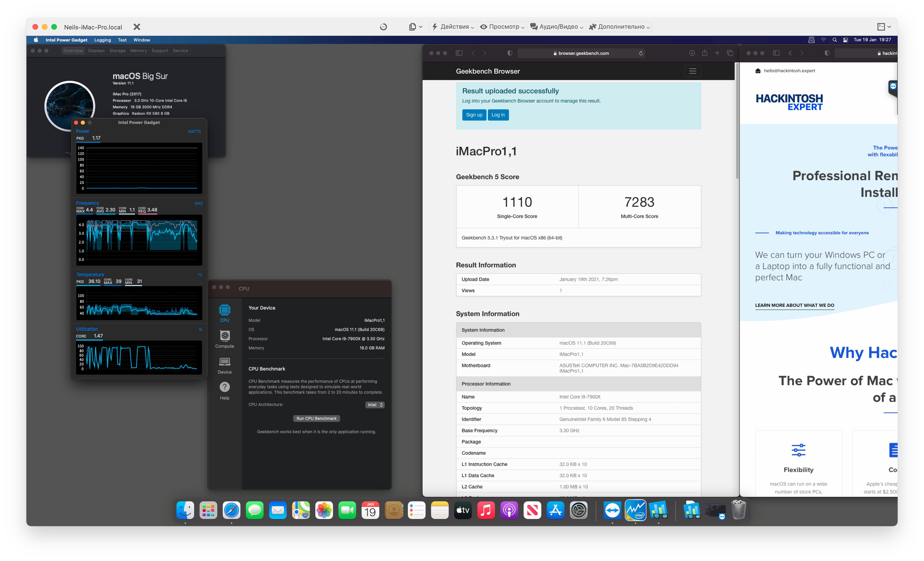Screen dimensions: 924x561
Task: Click Share icon in Geekbench Safari window
Action: click(704, 53)
